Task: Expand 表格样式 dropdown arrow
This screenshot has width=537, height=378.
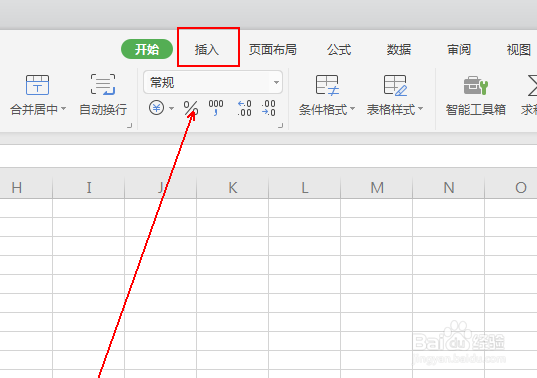Action: point(421,109)
